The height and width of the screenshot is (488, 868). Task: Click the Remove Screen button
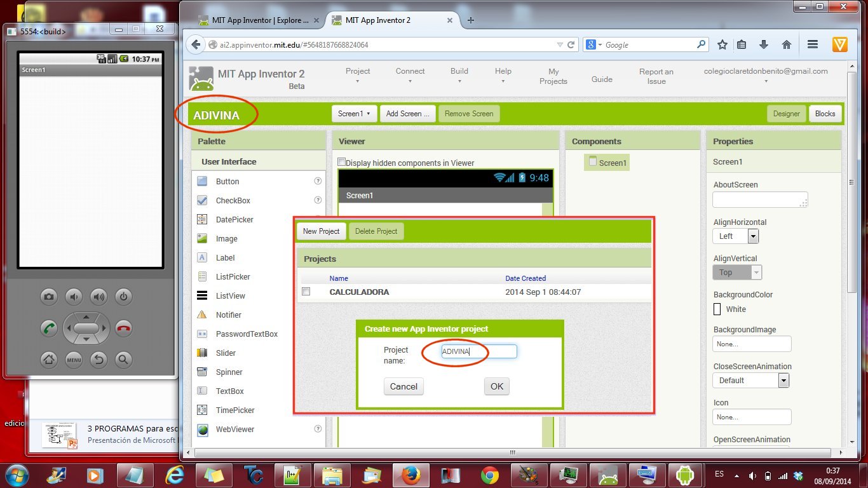[x=469, y=114]
